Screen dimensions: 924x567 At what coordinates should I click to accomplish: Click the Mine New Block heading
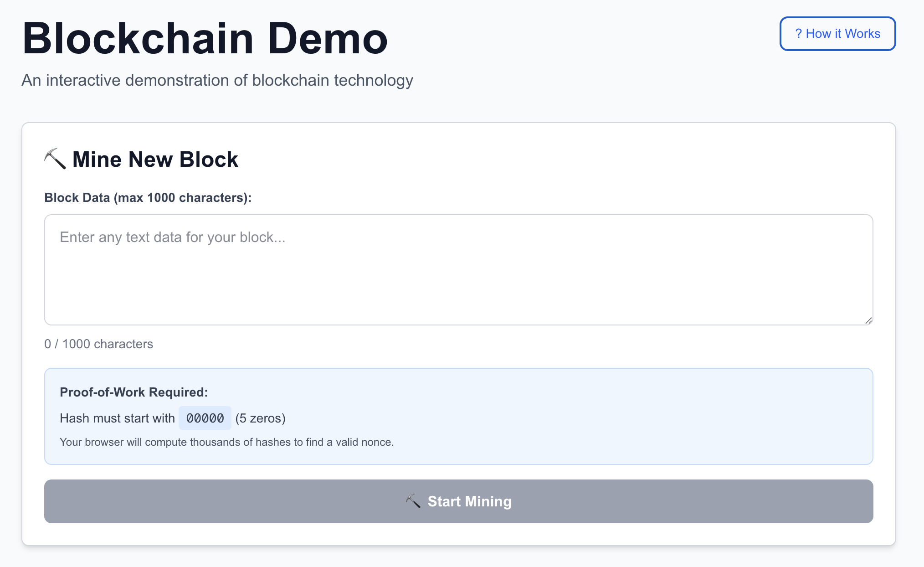pyautogui.click(x=155, y=159)
